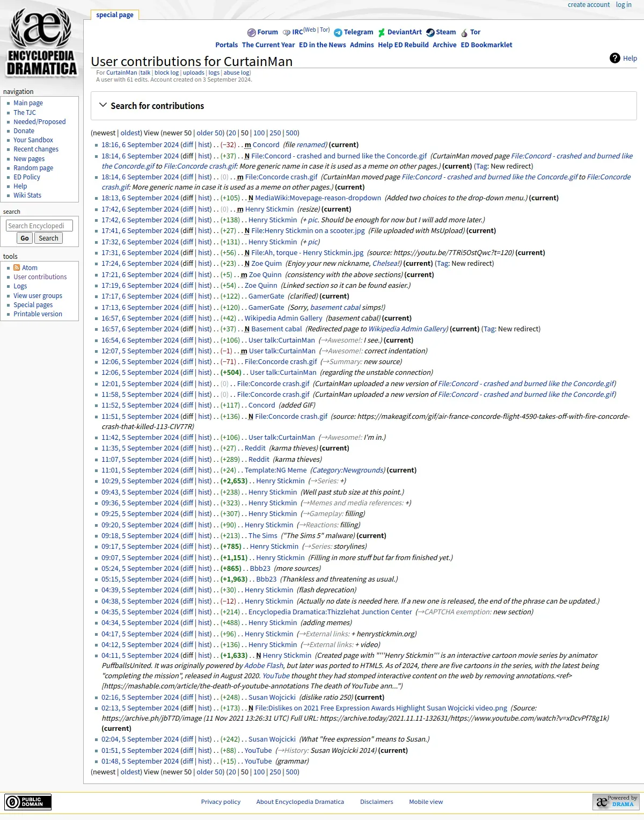Open Adobe Flash link in edit summary
644x820 pixels.
[264, 666]
